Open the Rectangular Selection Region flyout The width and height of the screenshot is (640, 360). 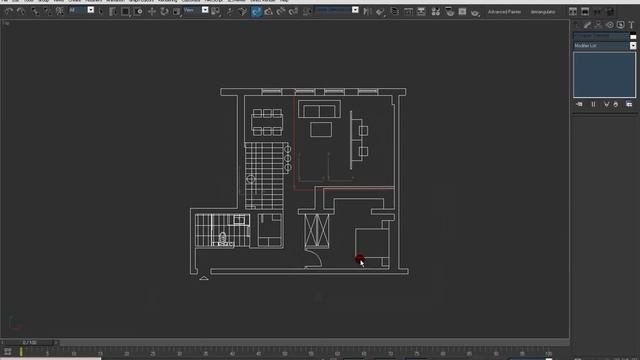[125, 12]
